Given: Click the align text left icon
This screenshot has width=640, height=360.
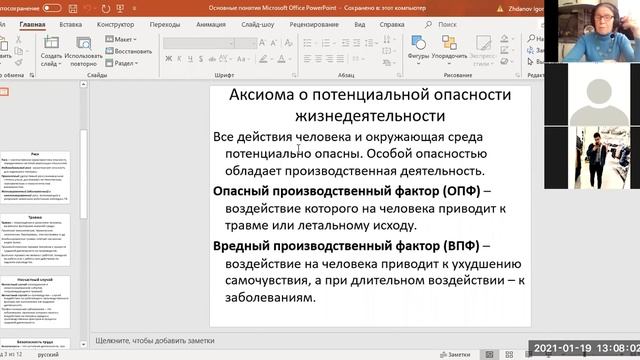Looking at the screenshot, I should 307,59.
